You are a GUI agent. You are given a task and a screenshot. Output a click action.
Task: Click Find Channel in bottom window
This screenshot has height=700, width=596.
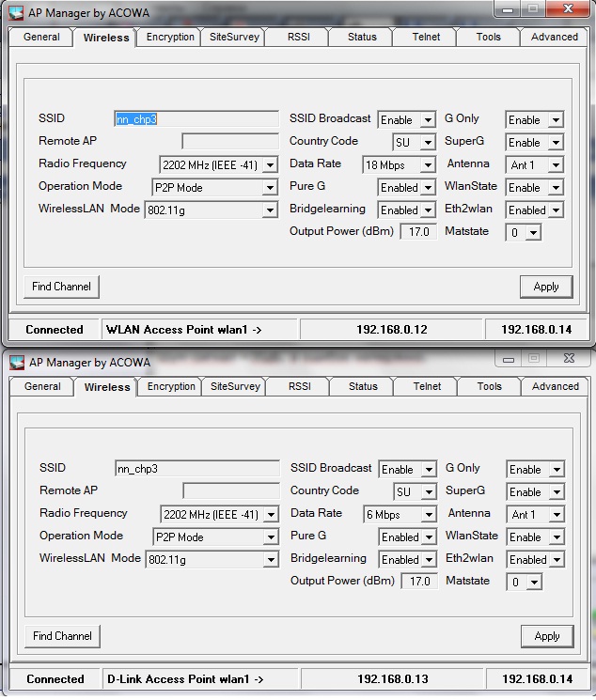(62, 636)
